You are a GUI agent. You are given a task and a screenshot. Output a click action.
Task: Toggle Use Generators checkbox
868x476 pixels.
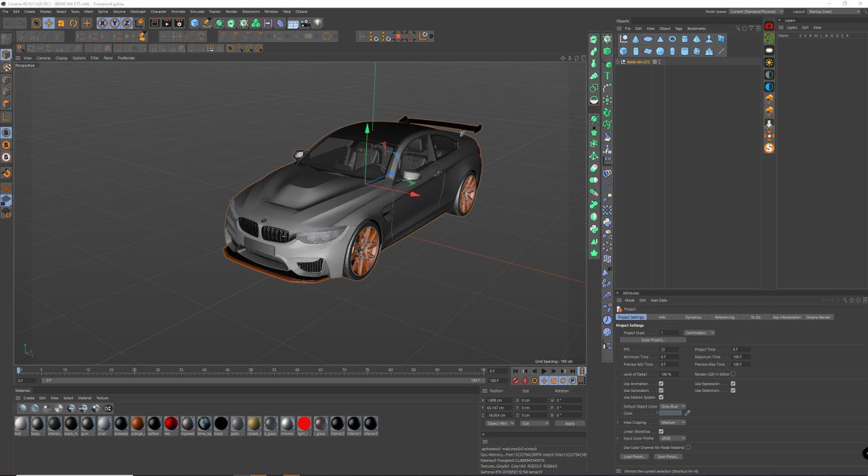coord(661,391)
